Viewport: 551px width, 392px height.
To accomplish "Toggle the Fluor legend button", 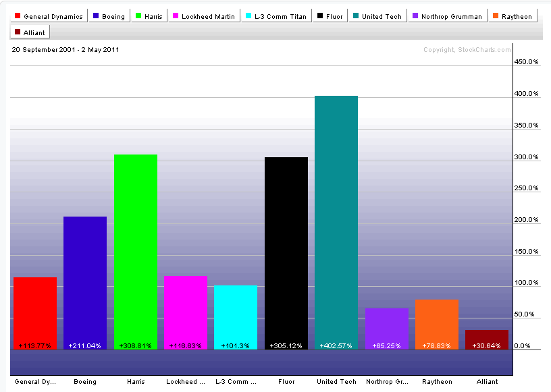I will (x=330, y=16).
